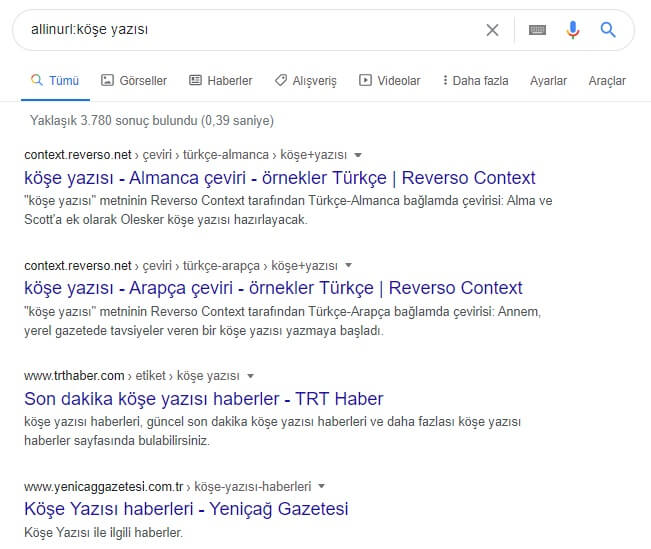This screenshot has height=549, width=651.
Task: Expand the arrow beside the türkçe-arapça Reverso URL
Action: [348, 266]
